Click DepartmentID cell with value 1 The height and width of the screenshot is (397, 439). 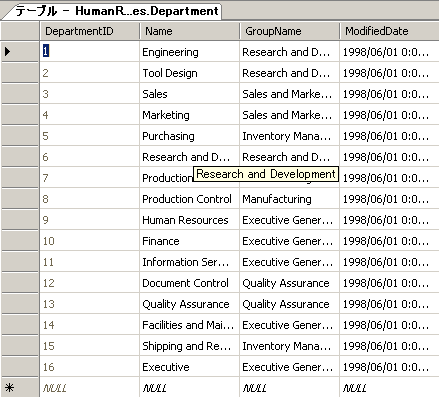pyautogui.click(x=89, y=52)
